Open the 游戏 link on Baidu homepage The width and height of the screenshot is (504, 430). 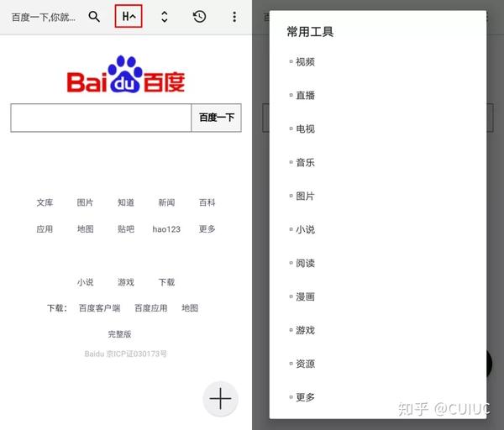(126, 282)
